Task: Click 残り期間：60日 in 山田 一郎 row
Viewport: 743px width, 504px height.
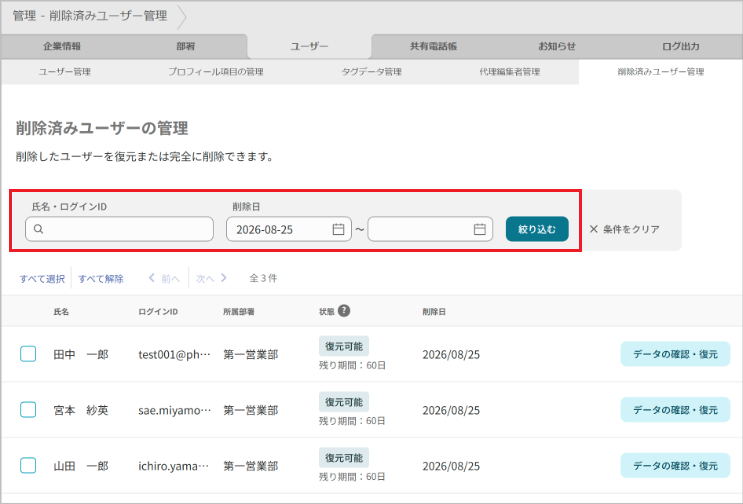Action: click(352, 477)
